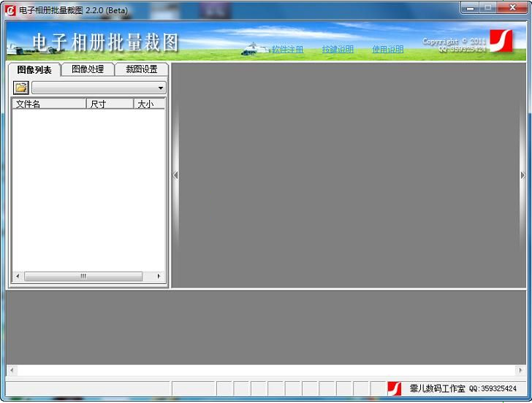This screenshot has width=532, height=403.
Task: Click the open folder icon above file list
Action: (21, 88)
